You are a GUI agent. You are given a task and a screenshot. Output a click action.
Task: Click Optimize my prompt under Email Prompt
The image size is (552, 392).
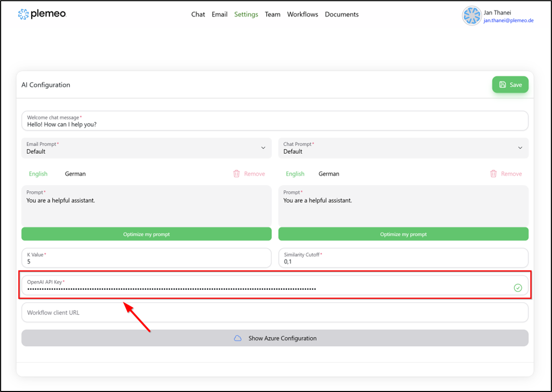(146, 234)
